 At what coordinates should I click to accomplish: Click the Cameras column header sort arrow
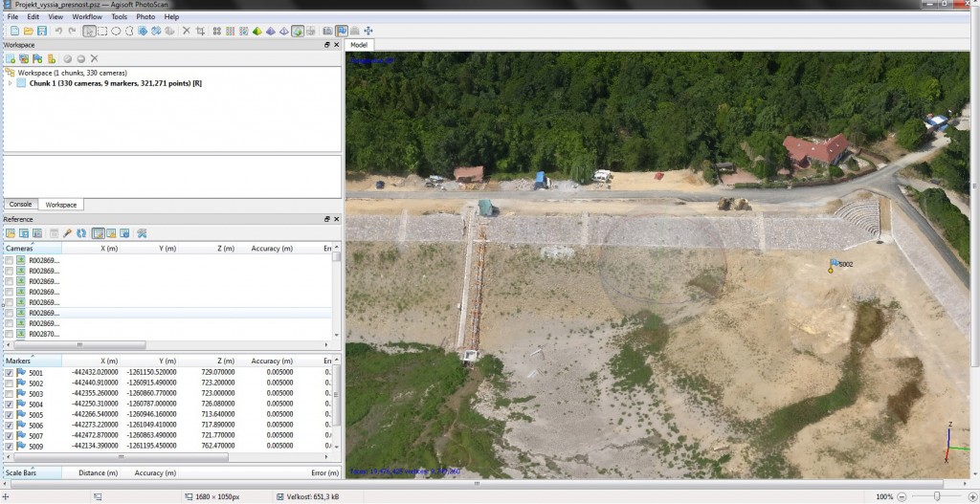[32, 243]
